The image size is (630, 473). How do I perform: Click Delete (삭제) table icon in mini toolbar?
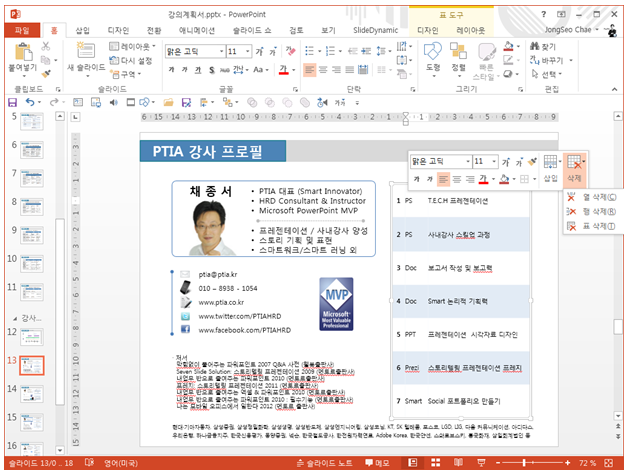[574, 162]
